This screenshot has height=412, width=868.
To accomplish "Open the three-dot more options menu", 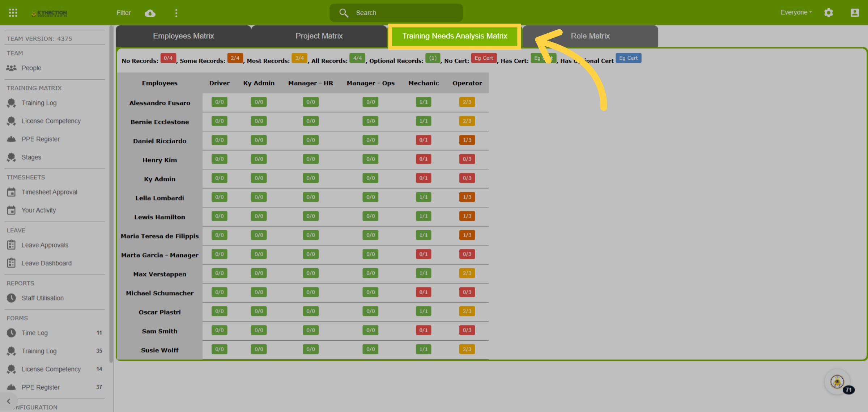I will point(176,13).
